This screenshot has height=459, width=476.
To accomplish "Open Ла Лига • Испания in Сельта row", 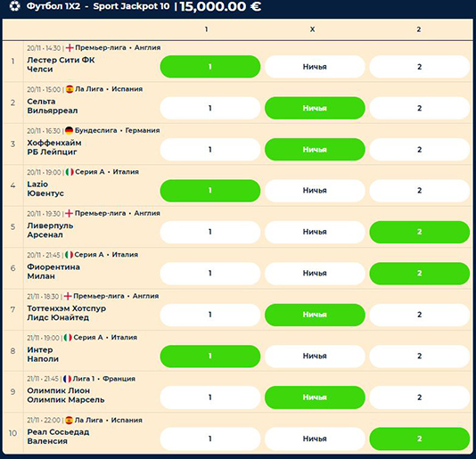I will [x=109, y=89].
